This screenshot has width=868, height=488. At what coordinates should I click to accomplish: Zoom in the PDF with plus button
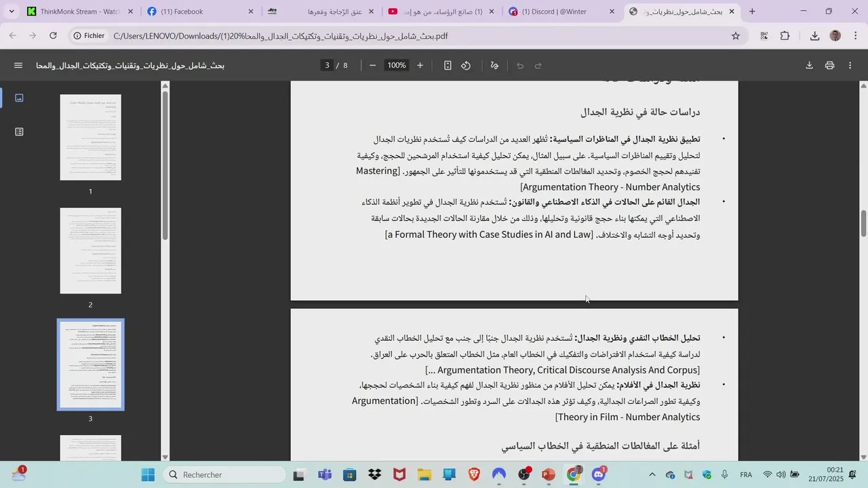pos(420,66)
